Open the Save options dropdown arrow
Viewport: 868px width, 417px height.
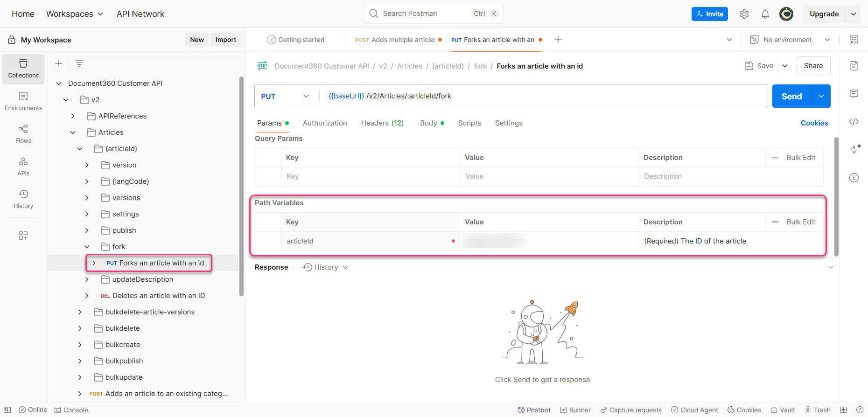[x=785, y=66]
